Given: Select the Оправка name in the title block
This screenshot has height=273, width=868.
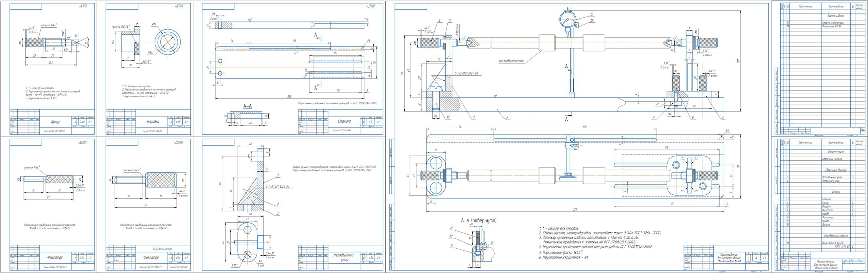Looking at the screenshot, I should coord(153,122).
